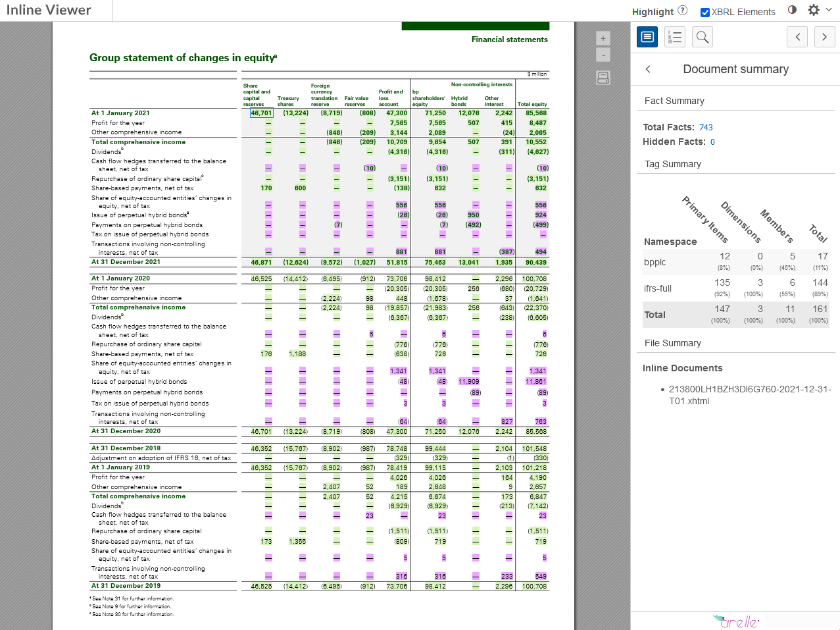Click Financial statements header text
The image size is (840, 630).
[x=510, y=39]
